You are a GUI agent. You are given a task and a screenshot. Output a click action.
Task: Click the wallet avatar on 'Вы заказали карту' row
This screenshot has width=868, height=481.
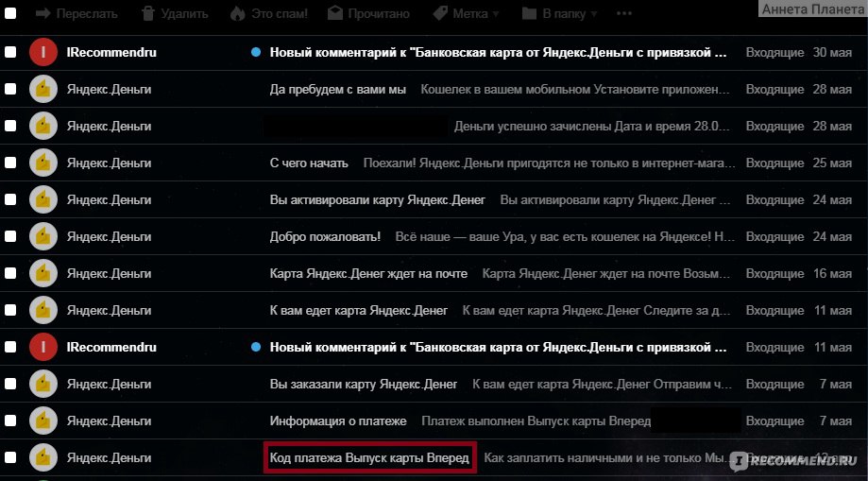(43, 384)
